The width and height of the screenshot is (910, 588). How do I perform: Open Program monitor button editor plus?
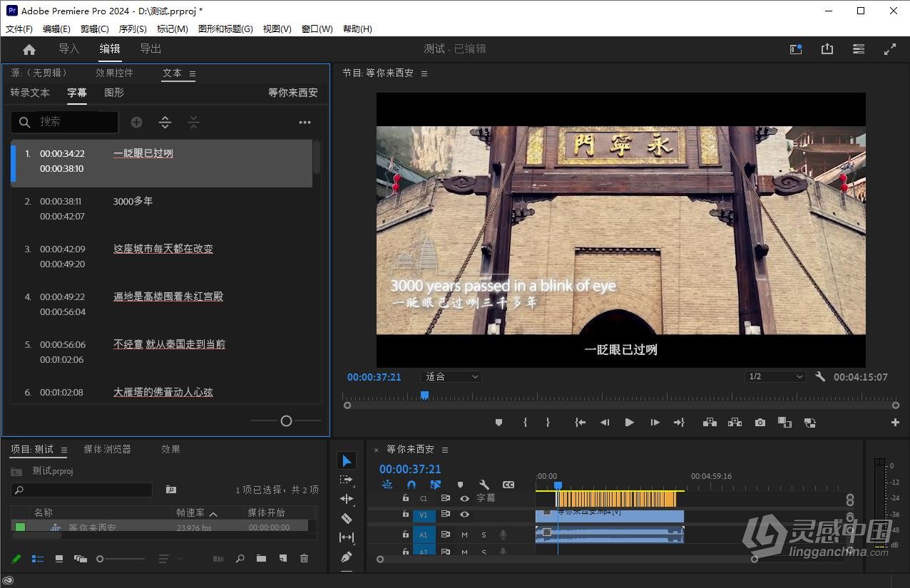[895, 423]
